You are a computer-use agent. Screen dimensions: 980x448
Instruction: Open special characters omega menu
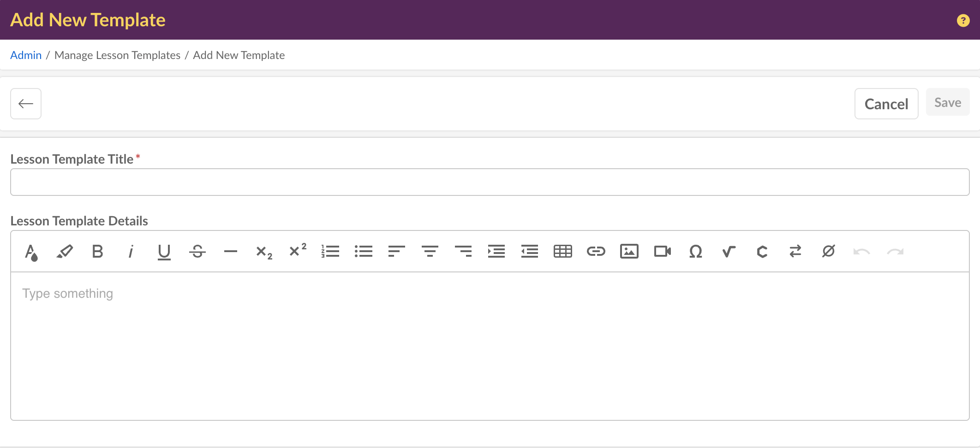pyautogui.click(x=695, y=252)
